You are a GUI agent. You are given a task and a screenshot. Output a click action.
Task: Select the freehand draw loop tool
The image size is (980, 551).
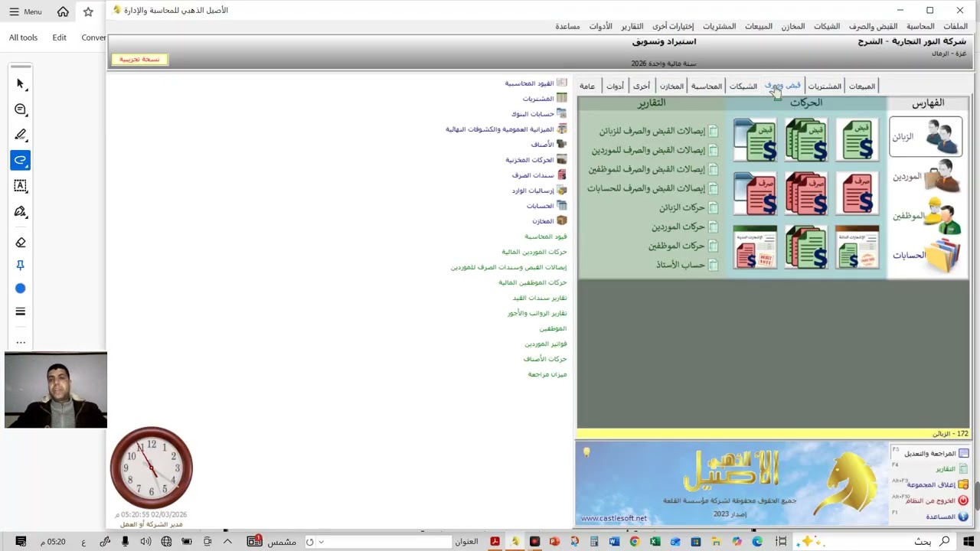tap(21, 160)
